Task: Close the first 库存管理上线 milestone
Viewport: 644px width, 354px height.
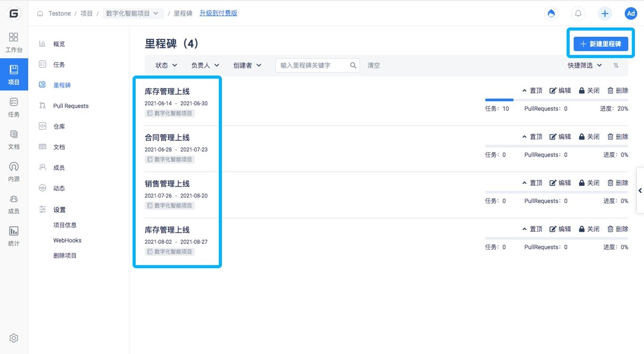Action: click(589, 91)
